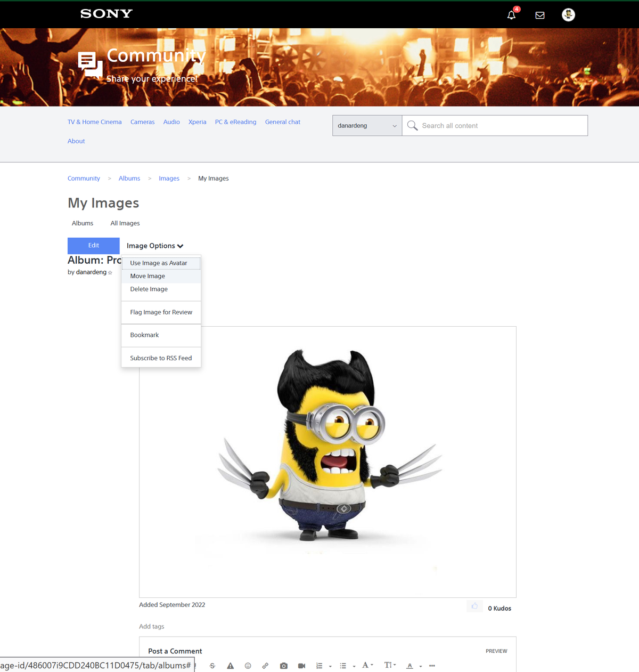639x672 pixels.
Task: Insert an emoji in the comment editor
Action: pos(248,665)
